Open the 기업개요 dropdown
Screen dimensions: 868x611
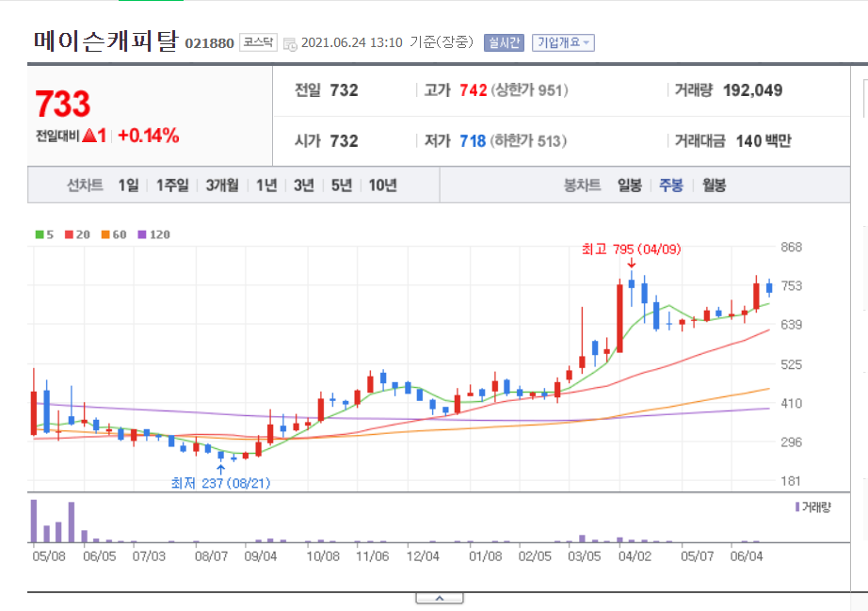tap(563, 42)
